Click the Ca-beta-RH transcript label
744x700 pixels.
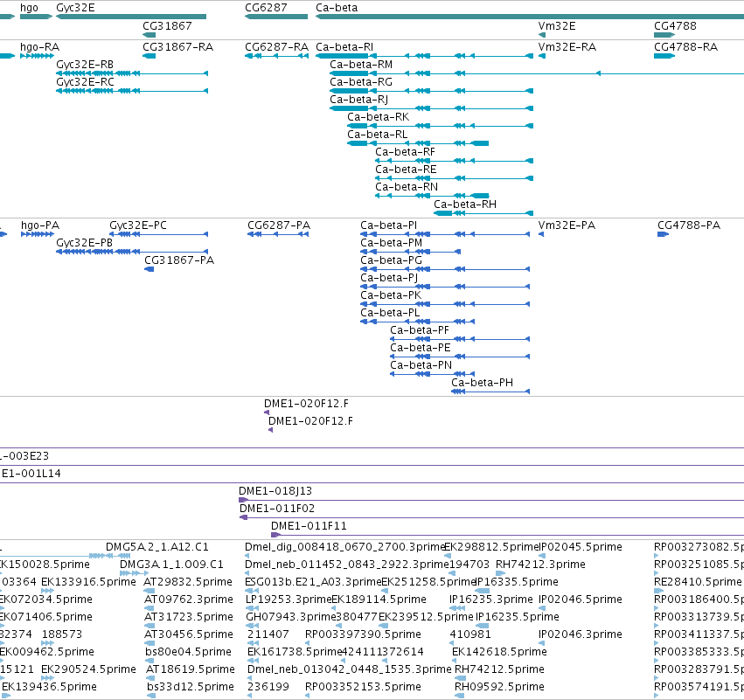point(465,204)
